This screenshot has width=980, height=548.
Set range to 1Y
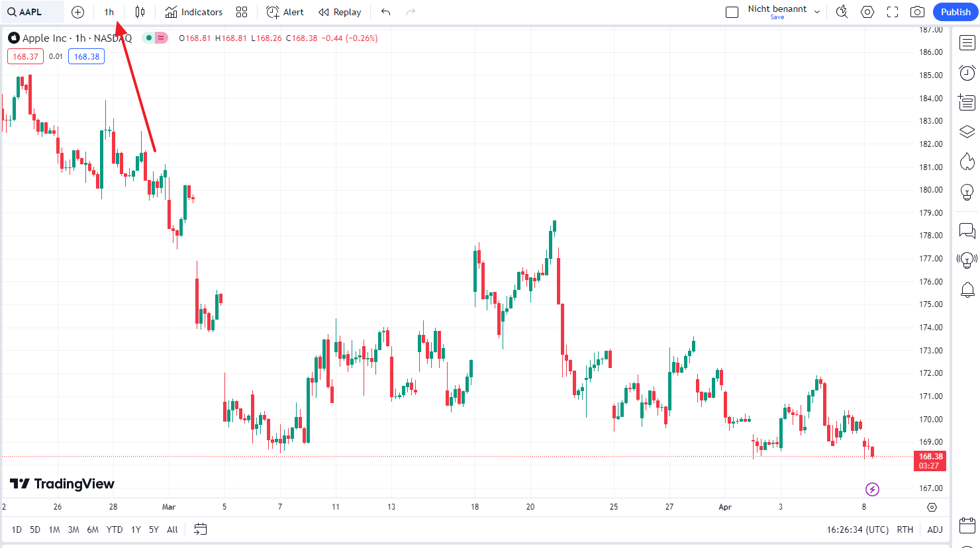point(136,529)
